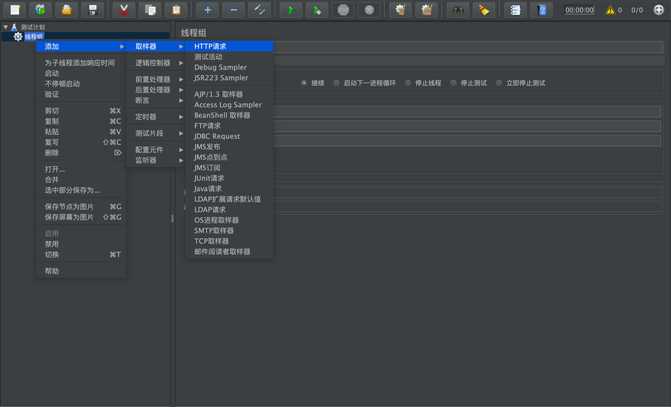Expand the 配置元件 submenu
The height and width of the screenshot is (407, 671).
(157, 150)
